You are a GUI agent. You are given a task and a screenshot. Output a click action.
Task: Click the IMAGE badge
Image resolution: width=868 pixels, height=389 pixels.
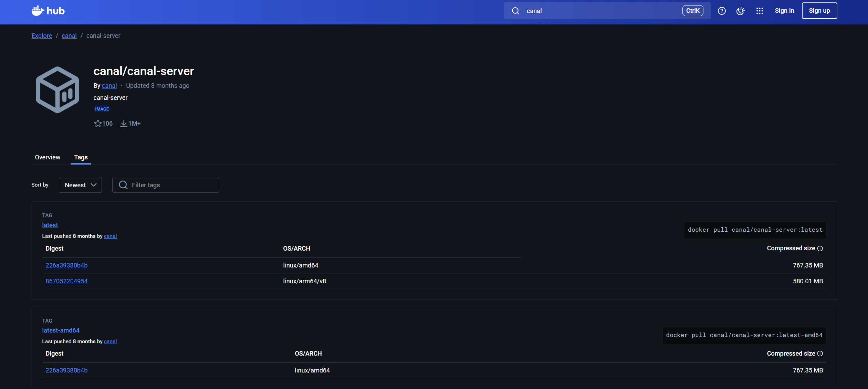pyautogui.click(x=102, y=109)
